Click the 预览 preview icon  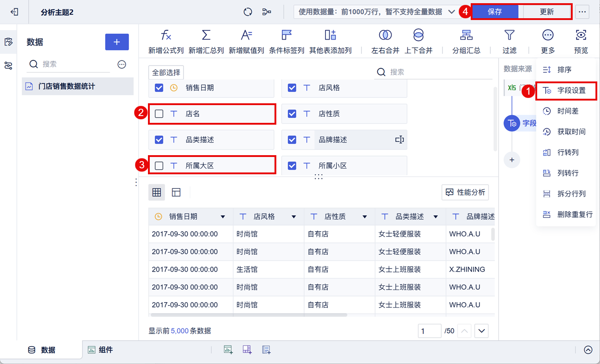click(x=581, y=41)
